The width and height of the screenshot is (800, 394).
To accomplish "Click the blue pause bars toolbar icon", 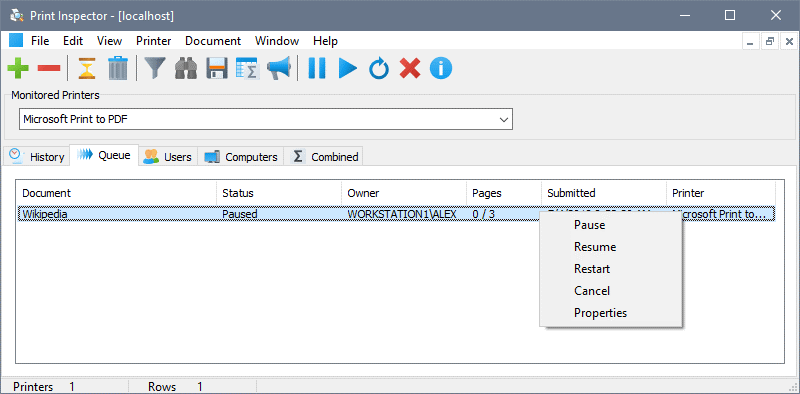I will [x=317, y=68].
